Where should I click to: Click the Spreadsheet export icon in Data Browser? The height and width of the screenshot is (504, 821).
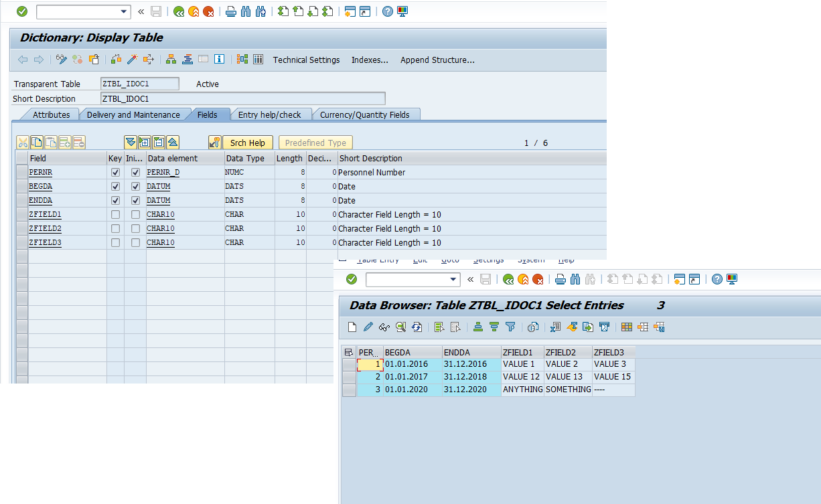pos(556,327)
